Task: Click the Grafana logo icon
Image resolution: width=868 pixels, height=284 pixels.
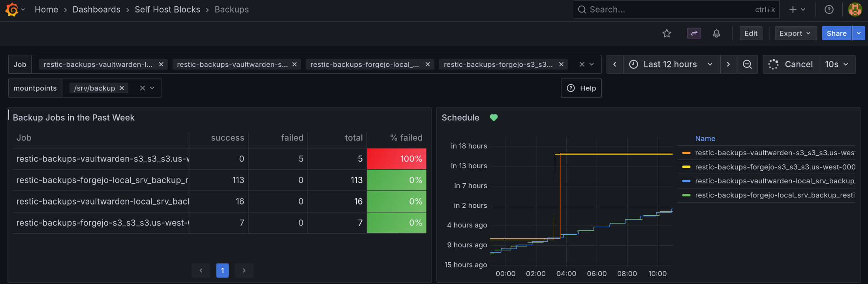Action: coord(12,9)
